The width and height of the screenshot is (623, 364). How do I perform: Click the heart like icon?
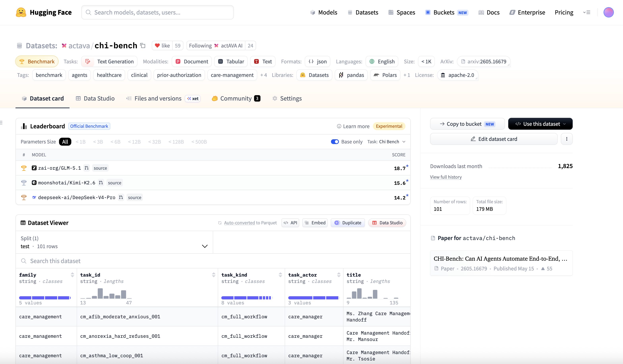(157, 45)
